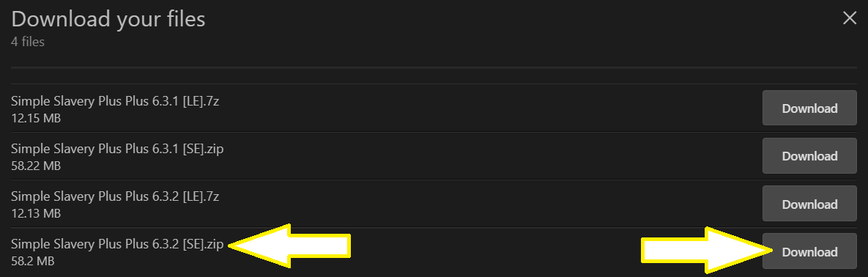Select the 6.3.2 [LE].7z file name
This screenshot has height=277, width=868.
[115, 196]
